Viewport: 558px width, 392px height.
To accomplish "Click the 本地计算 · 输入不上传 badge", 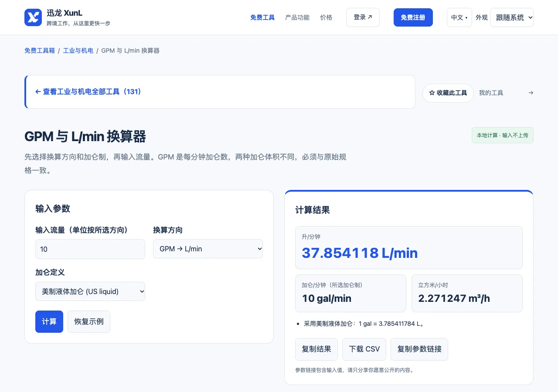I will pos(503,135).
